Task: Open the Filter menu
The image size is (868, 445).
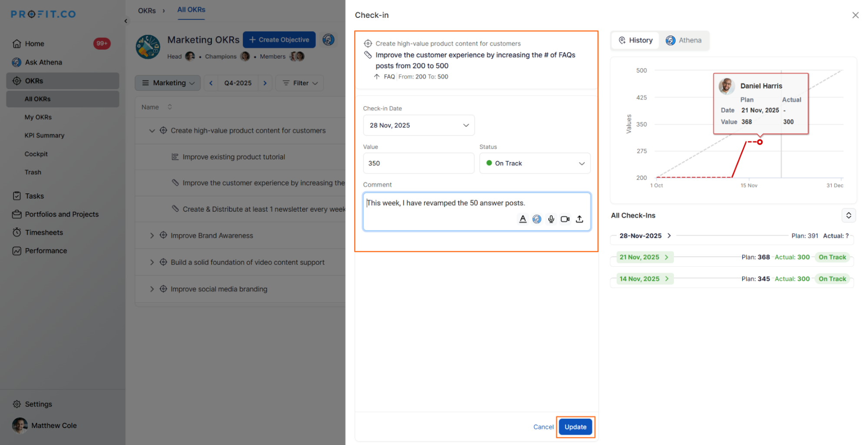Action: coord(300,83)
